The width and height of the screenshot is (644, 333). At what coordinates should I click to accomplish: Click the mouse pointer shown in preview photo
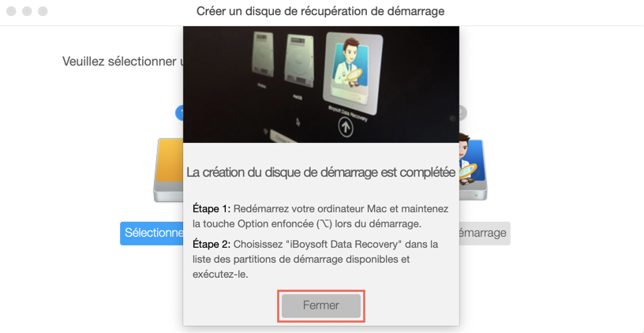(x=298, y=122)
